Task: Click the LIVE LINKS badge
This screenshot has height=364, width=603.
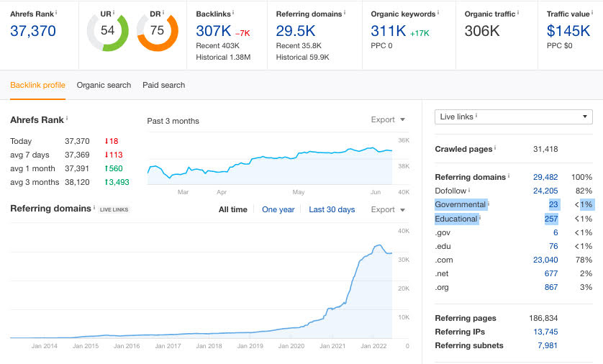Action: (114, 209)
